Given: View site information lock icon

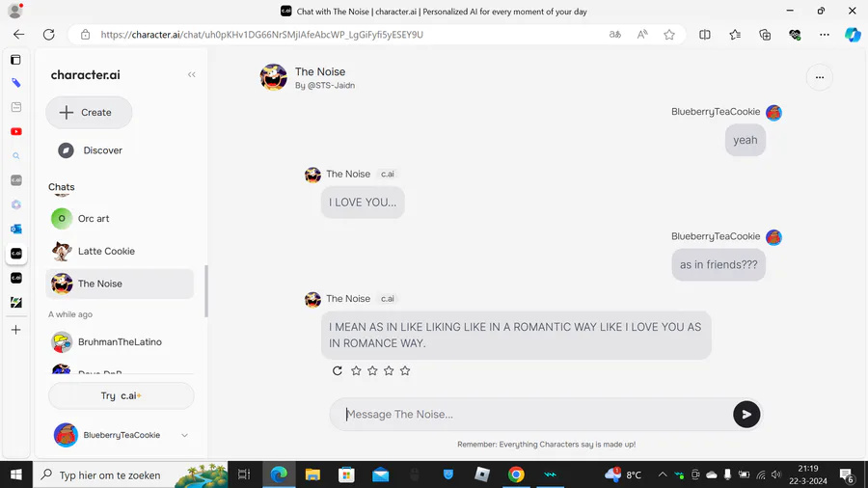Looking at the screenshot, I should click(x=85, y=35).
